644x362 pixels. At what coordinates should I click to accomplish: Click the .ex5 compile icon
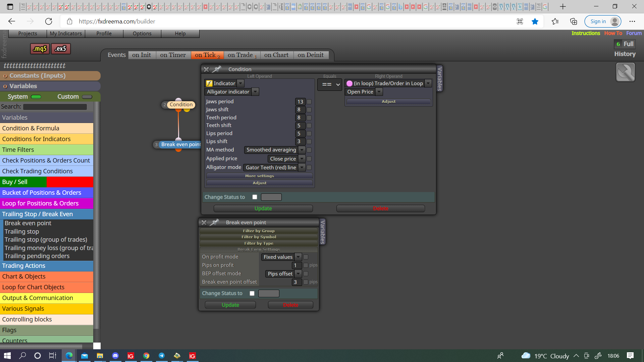pyautogui.click(x=61, y=49)
